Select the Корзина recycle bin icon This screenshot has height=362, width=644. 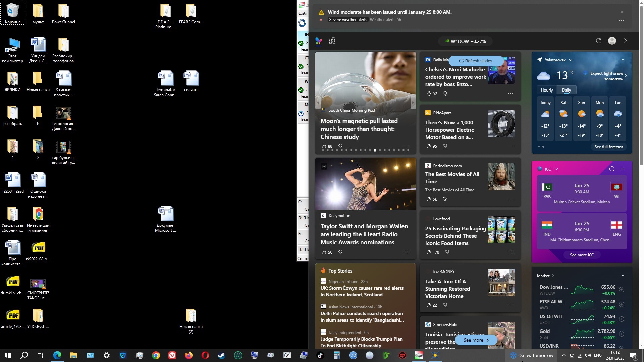point(13,14)
